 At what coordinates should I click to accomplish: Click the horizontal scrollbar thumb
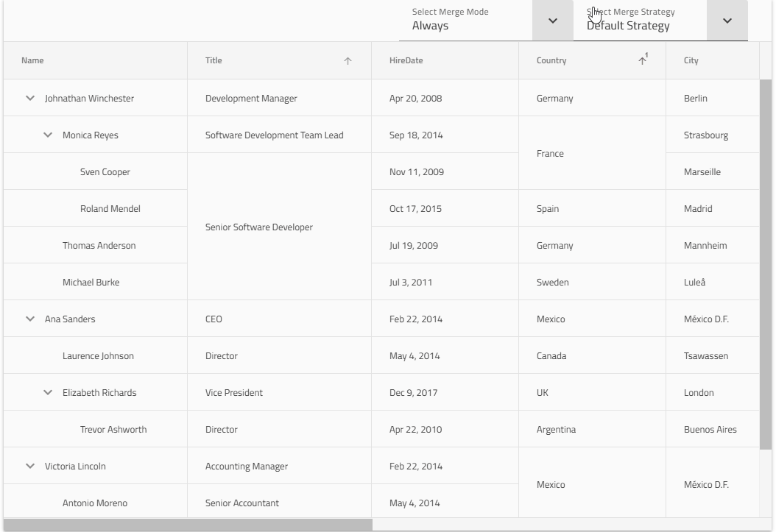[x=188, y=525]
